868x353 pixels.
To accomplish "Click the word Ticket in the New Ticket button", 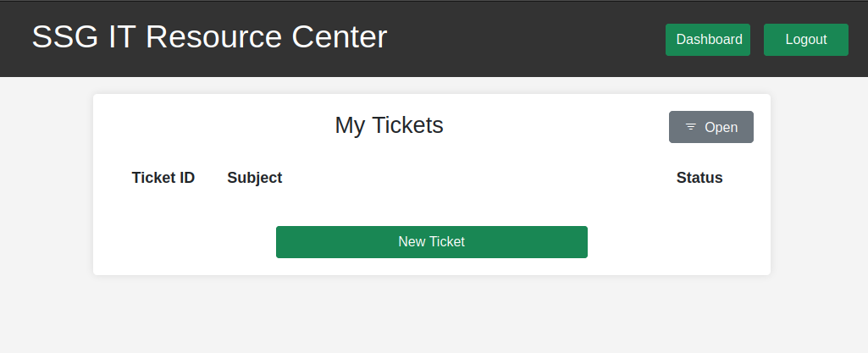I will [x=447, y=242].
